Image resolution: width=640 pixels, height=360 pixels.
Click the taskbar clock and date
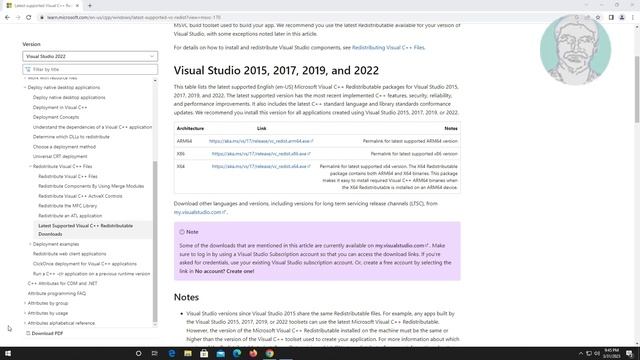coord(612,353)
